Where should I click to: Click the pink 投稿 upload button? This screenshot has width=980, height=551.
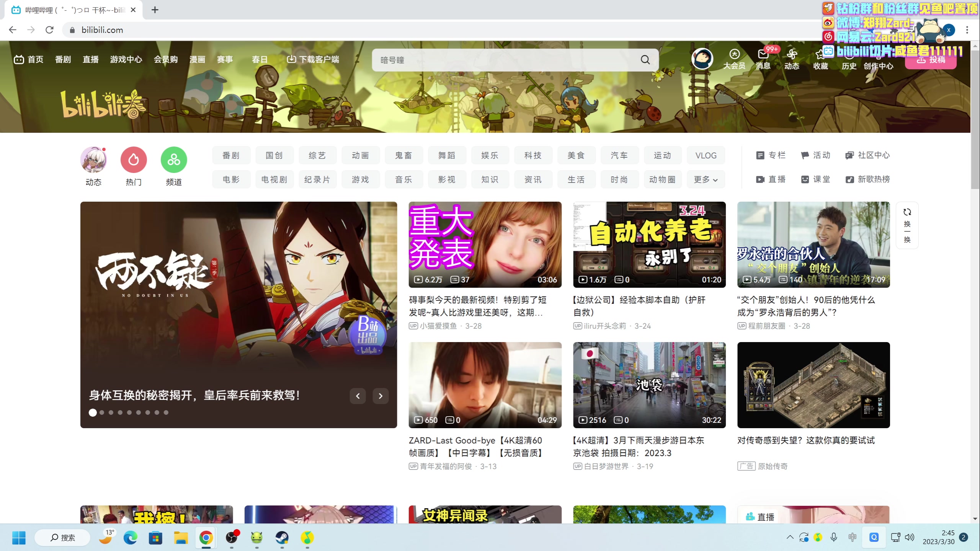pos(931,60)
